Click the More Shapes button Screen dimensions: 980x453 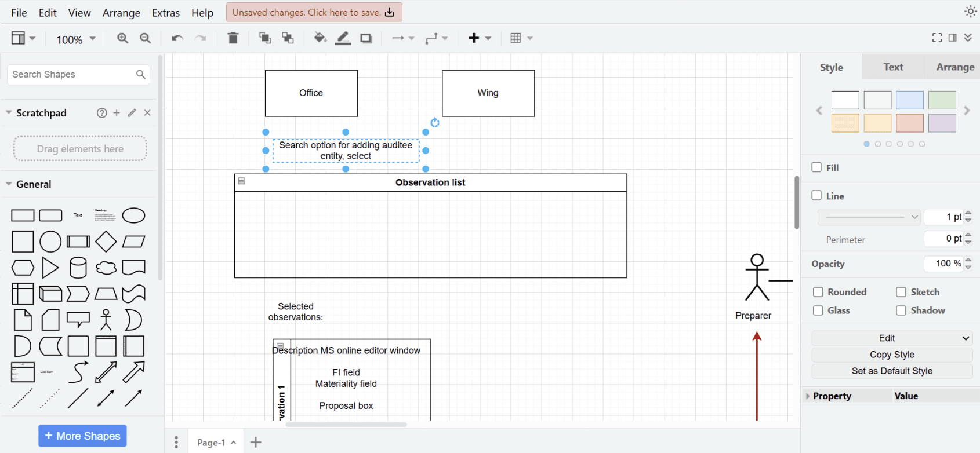pyautogui.click(x=82, y=436)
